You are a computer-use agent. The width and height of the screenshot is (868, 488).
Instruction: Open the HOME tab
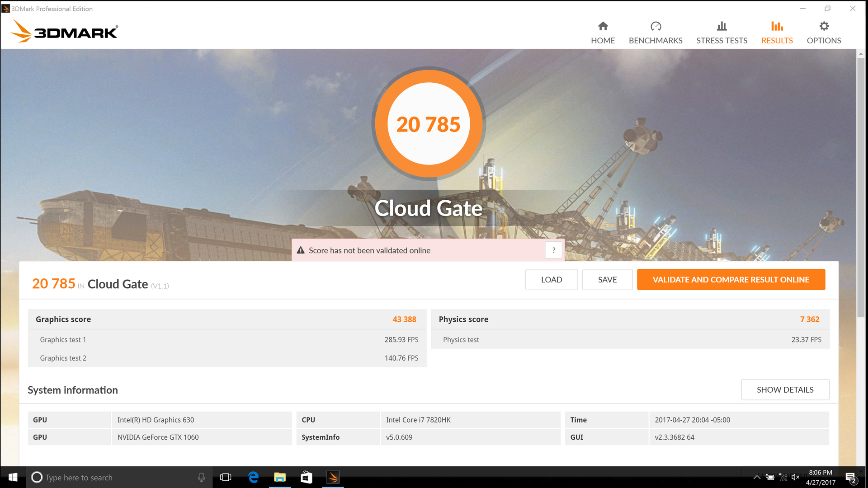pyautogui.click(x=603, y=33)
